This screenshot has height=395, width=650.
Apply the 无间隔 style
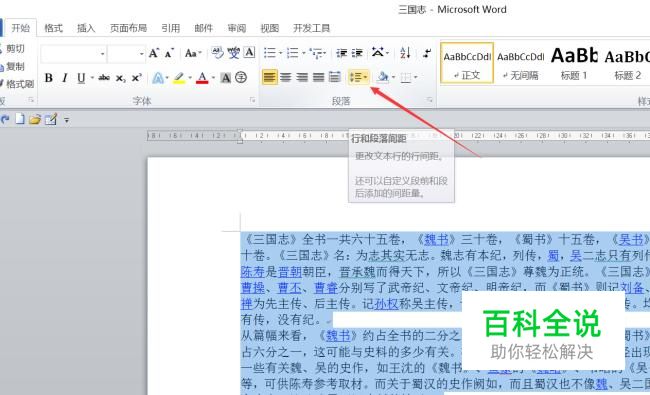520,63
